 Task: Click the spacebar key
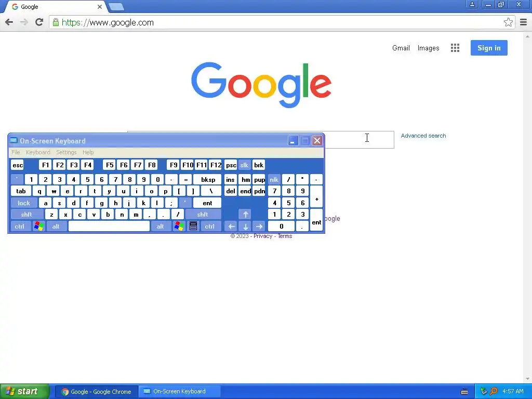(x=109, y=227)
